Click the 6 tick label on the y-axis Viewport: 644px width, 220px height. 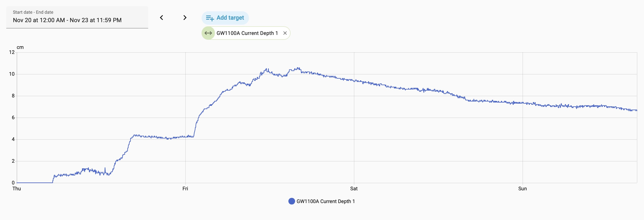[x=13, y=118]
